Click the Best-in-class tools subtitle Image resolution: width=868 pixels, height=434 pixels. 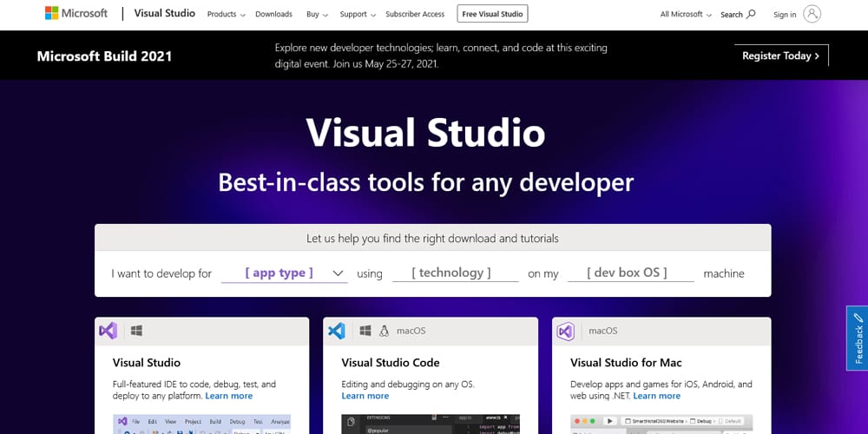(425, 181)
